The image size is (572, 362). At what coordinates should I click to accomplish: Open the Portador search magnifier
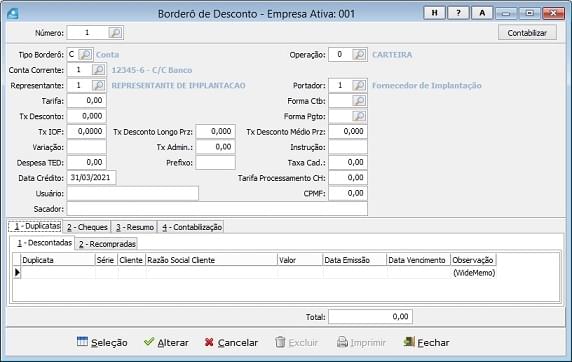point(359,85)
